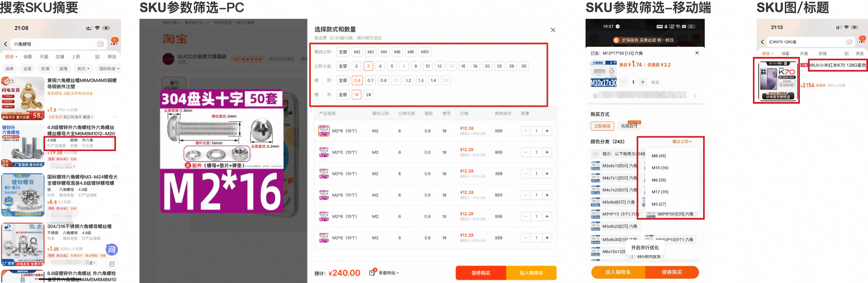Open 黄铜六角螺丝帽 product thumbnail
Image resolution: width=868 pixels, height=283 pixels.
(x=23, y=98)
